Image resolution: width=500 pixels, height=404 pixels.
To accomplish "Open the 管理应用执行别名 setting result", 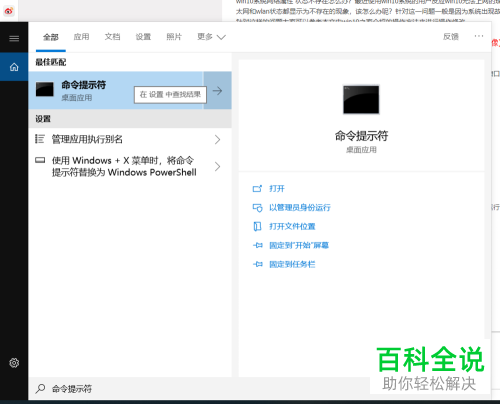I will (x=130, y=139).
